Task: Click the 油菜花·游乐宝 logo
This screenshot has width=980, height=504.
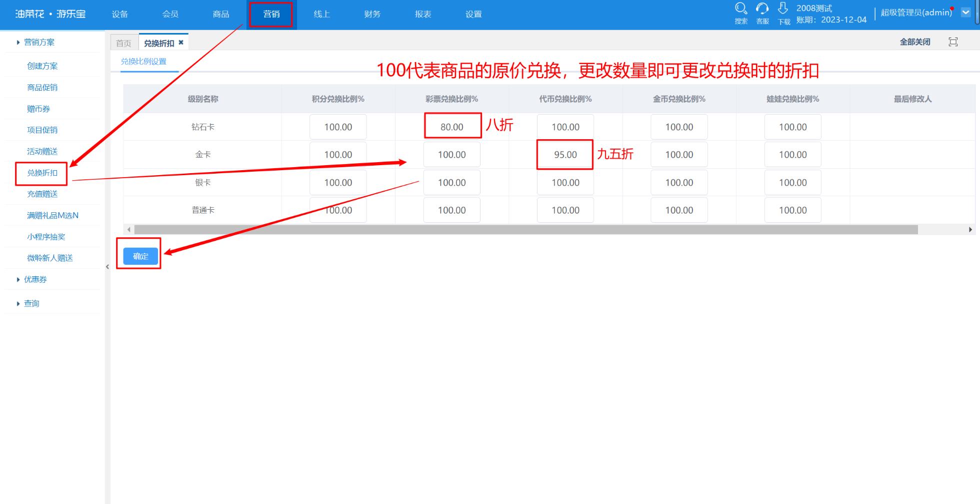Action: 50,14
